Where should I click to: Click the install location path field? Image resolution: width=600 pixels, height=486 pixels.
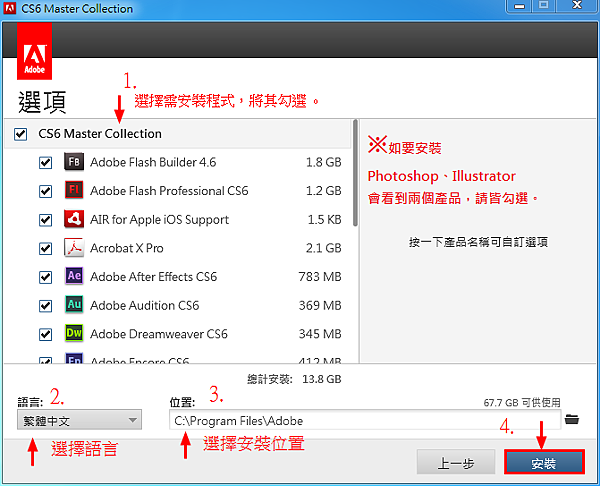[365, 420]
